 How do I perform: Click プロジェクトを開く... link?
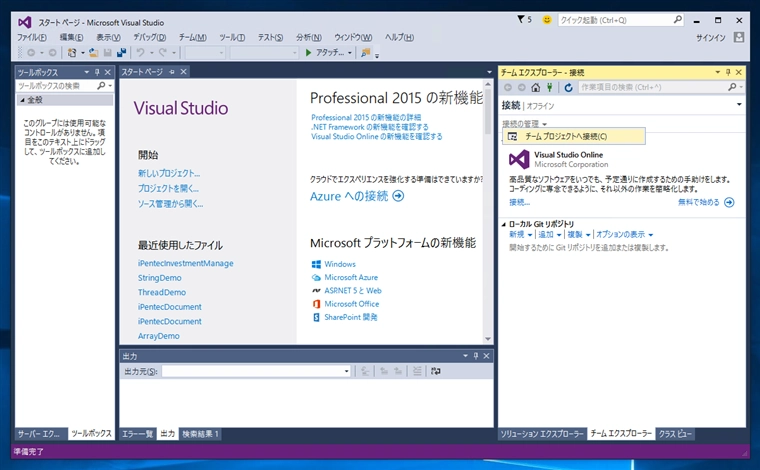coord(168,188)
